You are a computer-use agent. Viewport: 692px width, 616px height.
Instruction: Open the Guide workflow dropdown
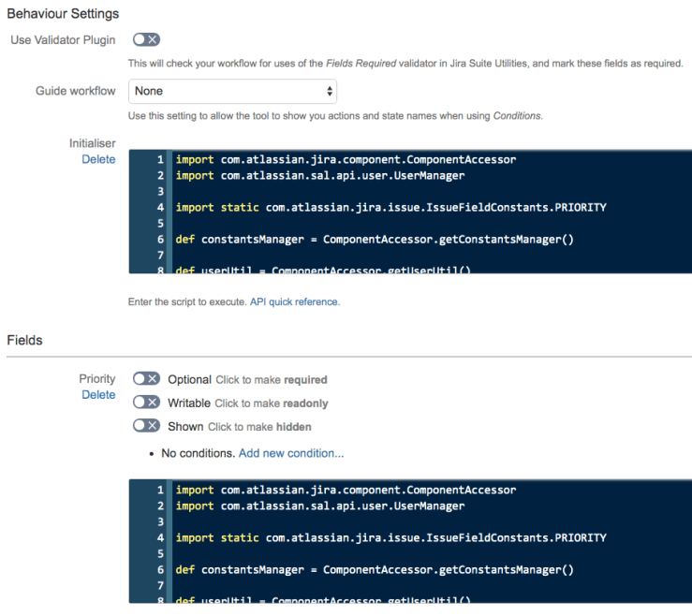click(232, 91)
